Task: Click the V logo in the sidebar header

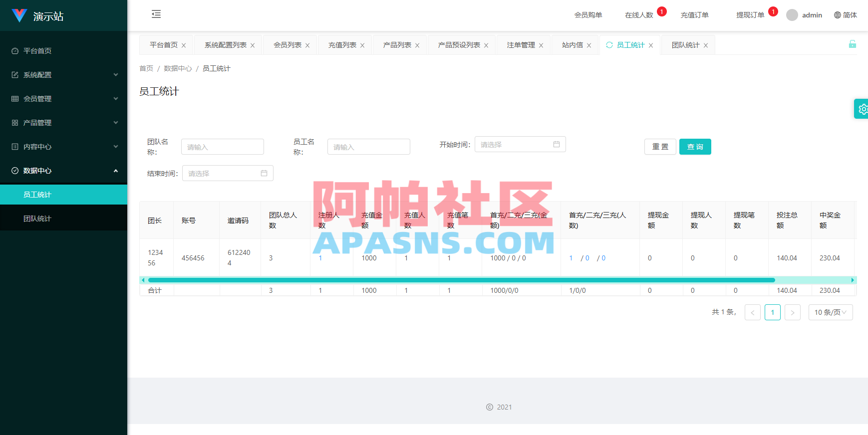Action: [x=19, y=15]
